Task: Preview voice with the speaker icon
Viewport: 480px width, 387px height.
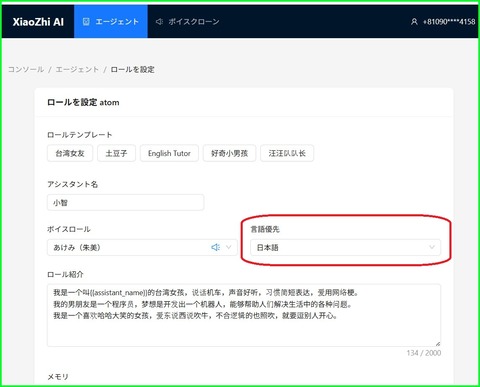Action: click(216, 247)
